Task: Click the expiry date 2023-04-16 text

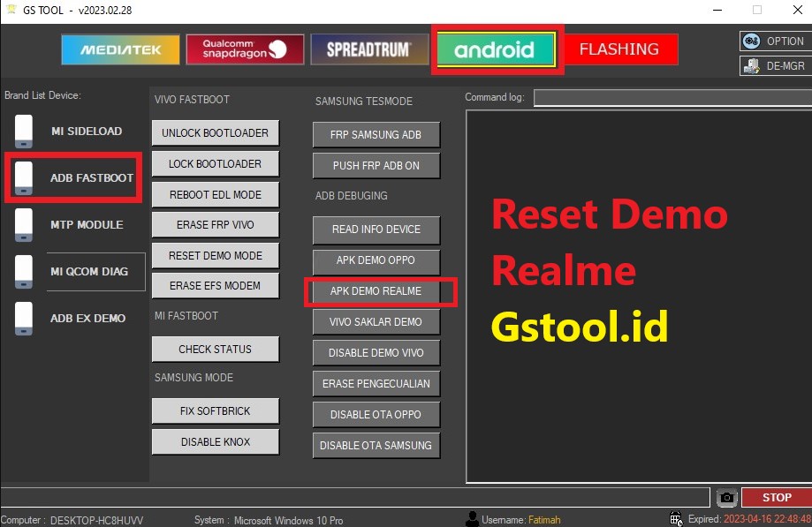Action: 768,519
